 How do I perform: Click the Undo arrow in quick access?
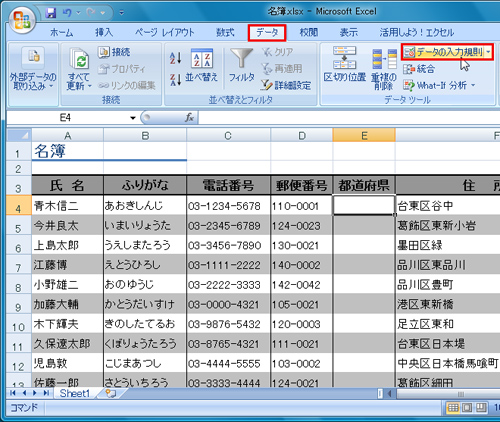pos(67,13)
